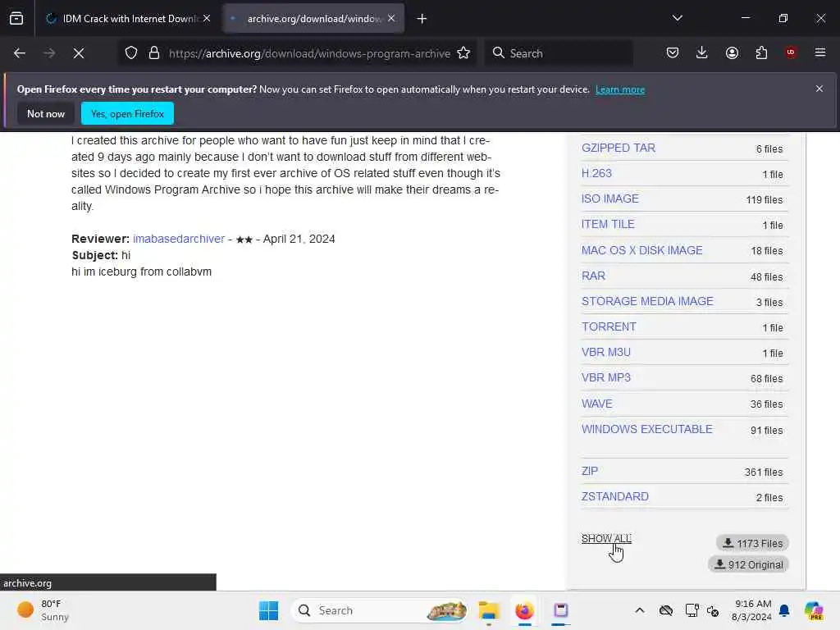Open the Windows Start menu
The image size is (840, 630).
click(268, 610)
